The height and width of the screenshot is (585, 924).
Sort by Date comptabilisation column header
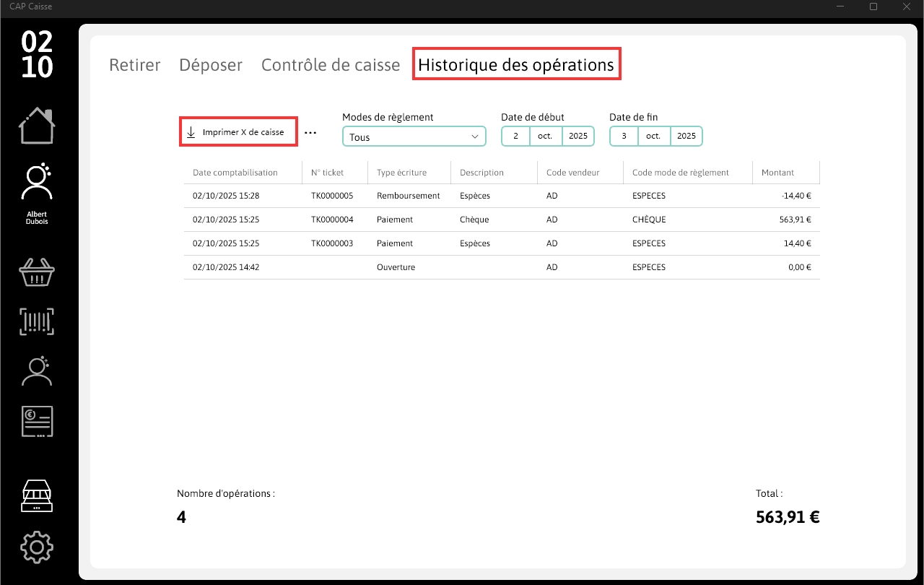243,173
